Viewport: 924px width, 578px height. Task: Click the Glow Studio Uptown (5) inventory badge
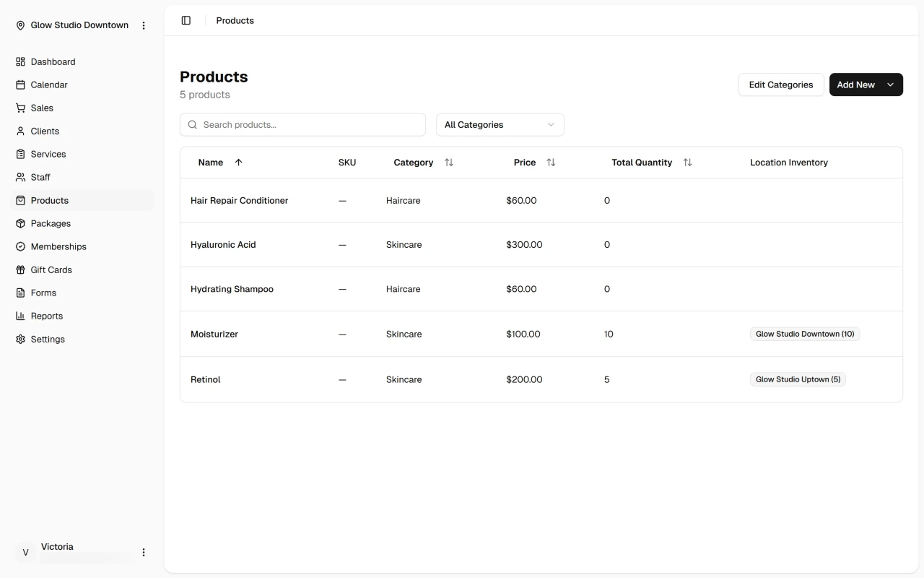pos(798,379)
